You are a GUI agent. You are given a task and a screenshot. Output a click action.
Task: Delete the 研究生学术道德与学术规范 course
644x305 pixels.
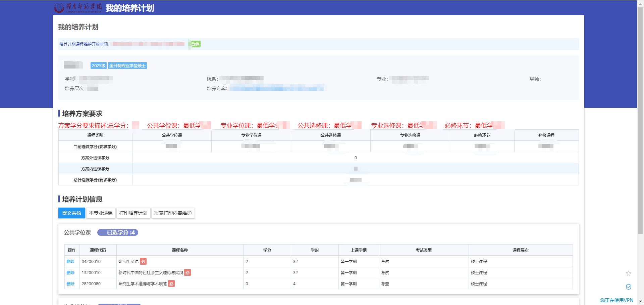tap(70, 284)
